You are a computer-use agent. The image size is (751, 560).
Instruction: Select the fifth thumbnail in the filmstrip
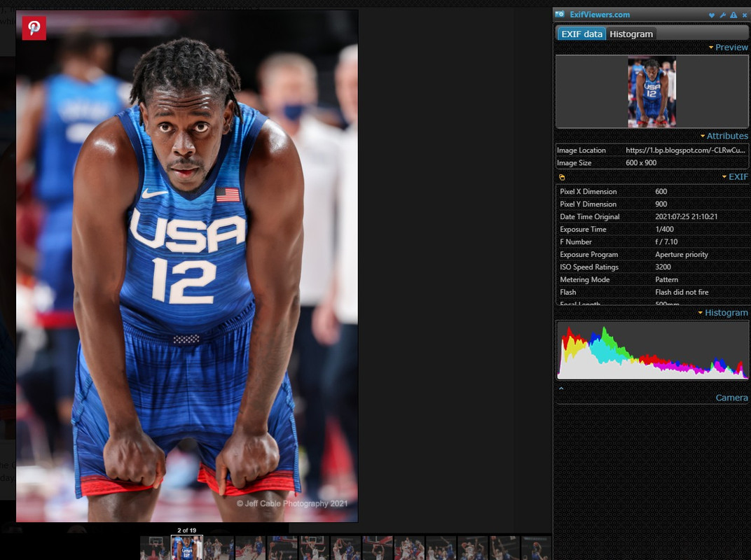pos(282,548)
